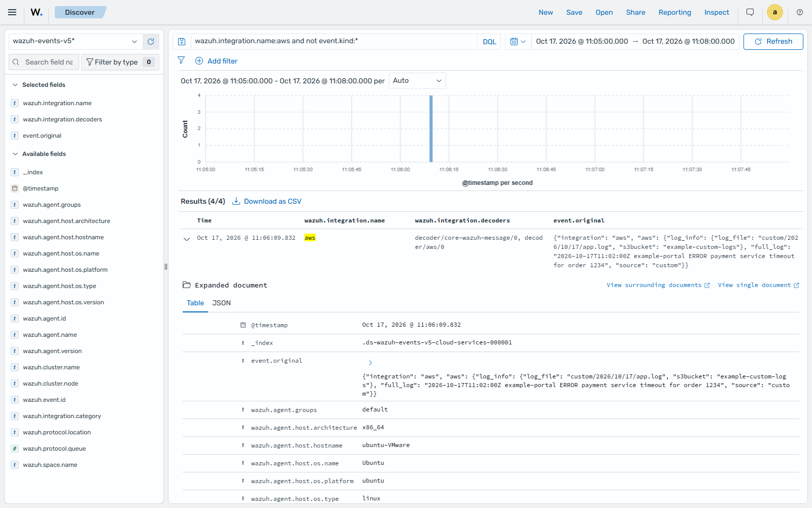Click the Download as CSV icon
The height and width of the screenshot is (508, 812).
click(236, 201)
